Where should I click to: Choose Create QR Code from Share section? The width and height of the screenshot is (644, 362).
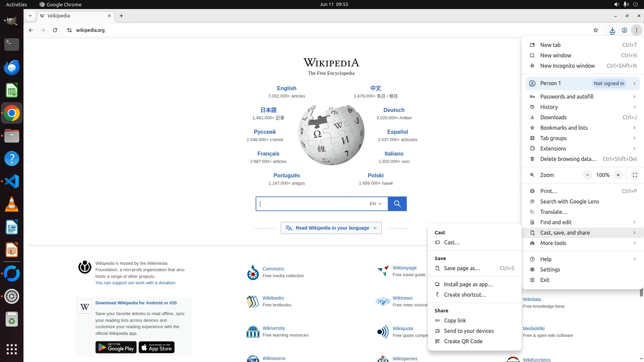[x=463, y=341]
